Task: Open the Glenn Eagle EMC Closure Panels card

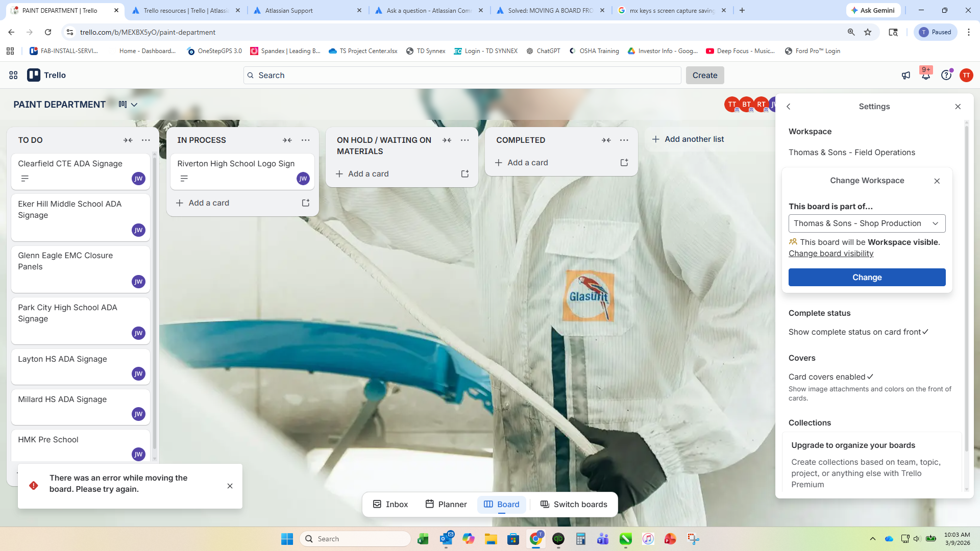Action: pyautogui.click(x=81, y=269)
